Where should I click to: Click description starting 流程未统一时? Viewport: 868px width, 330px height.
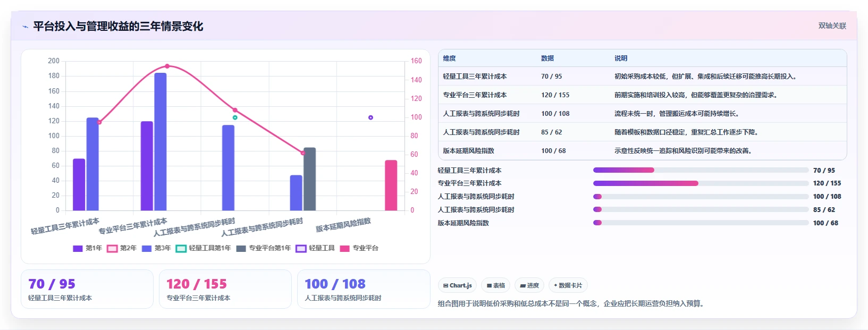[678, 114]
